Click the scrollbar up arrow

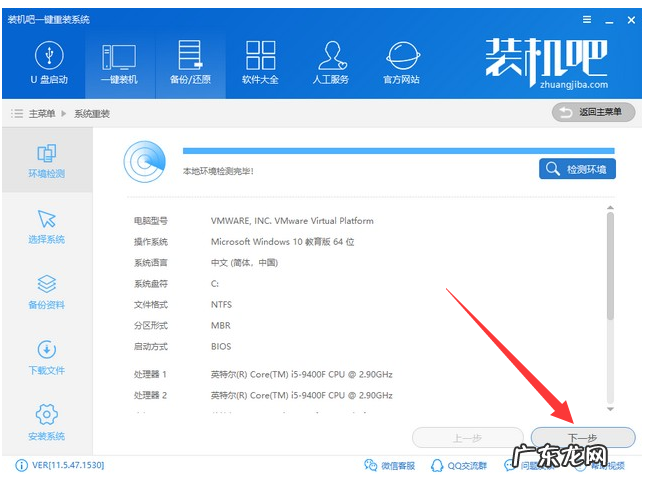point(611,208)
